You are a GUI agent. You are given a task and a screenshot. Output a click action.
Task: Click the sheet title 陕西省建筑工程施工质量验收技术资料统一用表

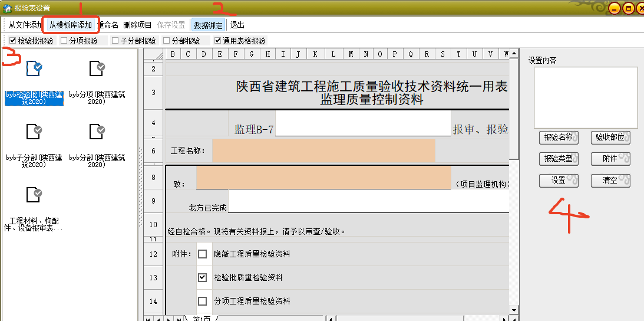(x=372, y=87)
